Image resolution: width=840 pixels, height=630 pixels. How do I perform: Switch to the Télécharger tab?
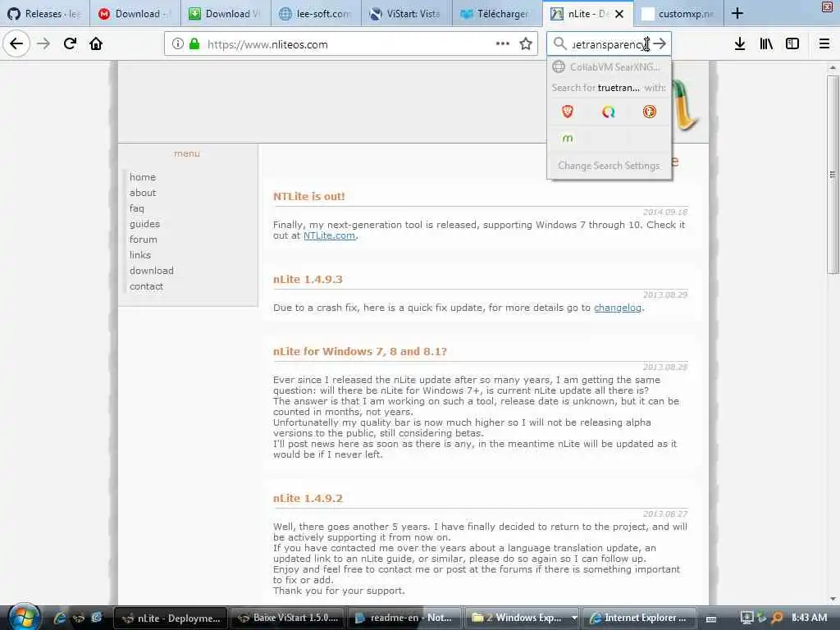(x=496, y=13)
